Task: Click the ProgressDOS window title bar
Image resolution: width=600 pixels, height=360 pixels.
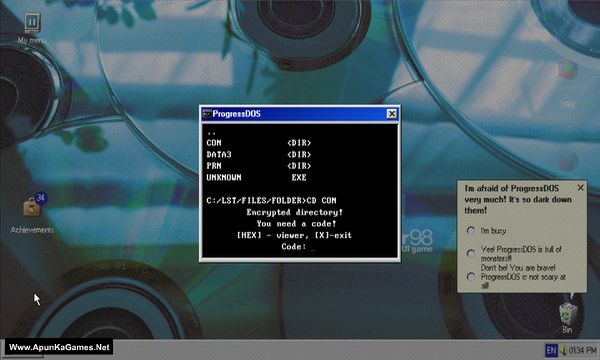Action: point(300,114)
